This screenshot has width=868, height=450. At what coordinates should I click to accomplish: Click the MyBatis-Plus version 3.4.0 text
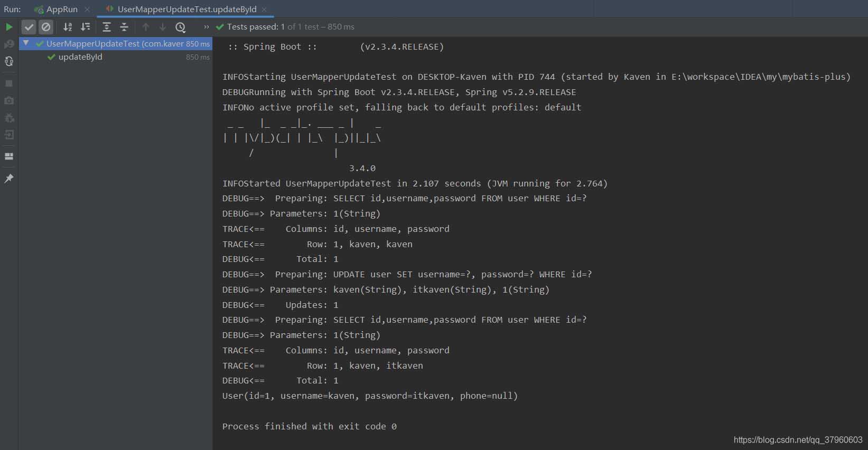(x=362, y=168)
